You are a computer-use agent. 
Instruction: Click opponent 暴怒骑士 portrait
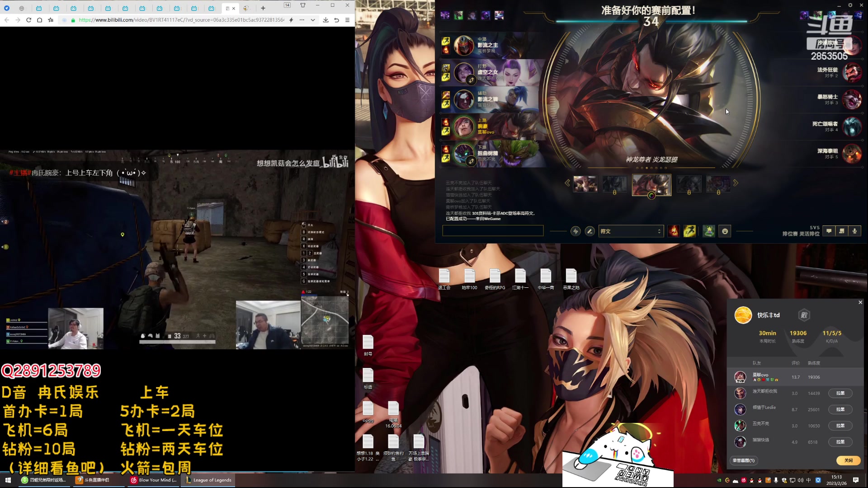(852, 99)
